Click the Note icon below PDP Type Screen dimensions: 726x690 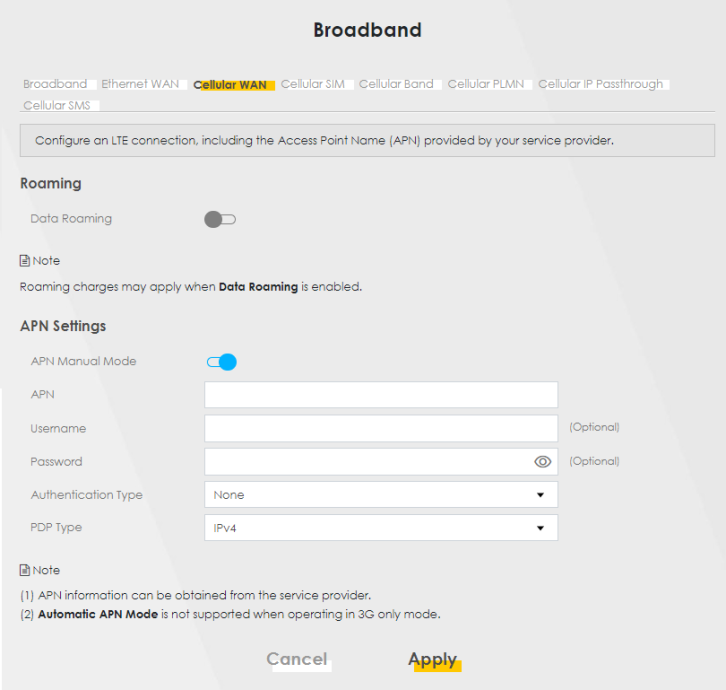(26, 570)
